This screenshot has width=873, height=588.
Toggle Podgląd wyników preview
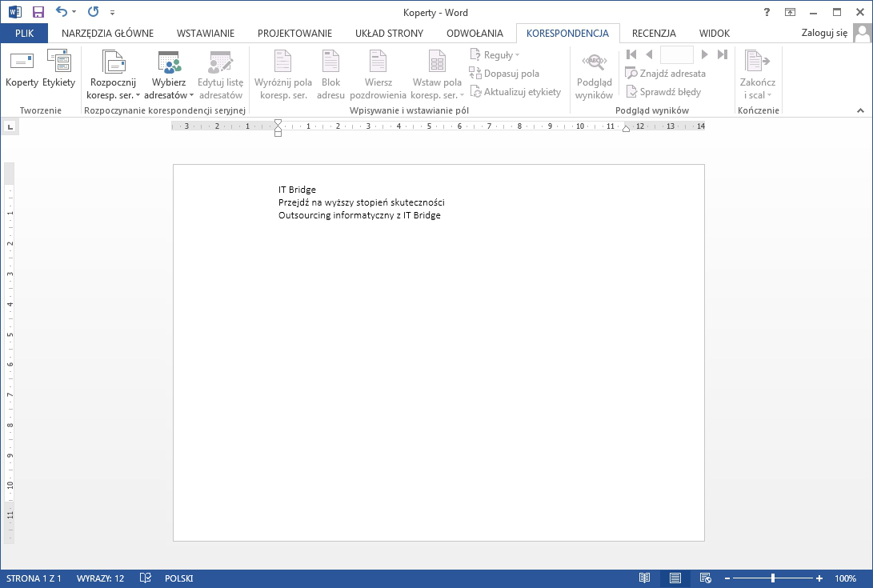point(594,75)
